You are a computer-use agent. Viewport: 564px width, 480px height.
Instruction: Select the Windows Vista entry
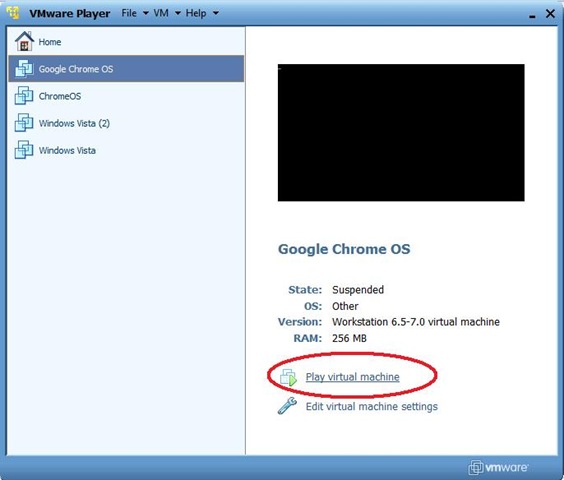click(126, 150)
